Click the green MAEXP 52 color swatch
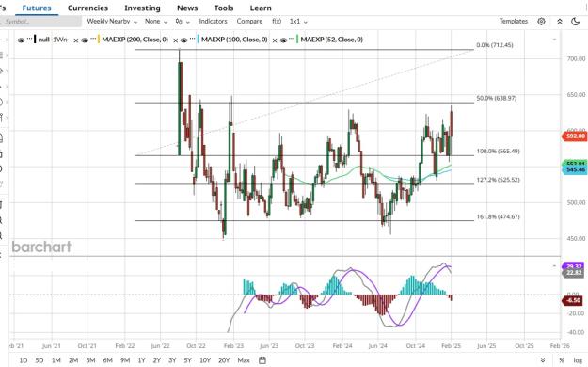Viewport: 588px width, 367px height. [297, 39]
